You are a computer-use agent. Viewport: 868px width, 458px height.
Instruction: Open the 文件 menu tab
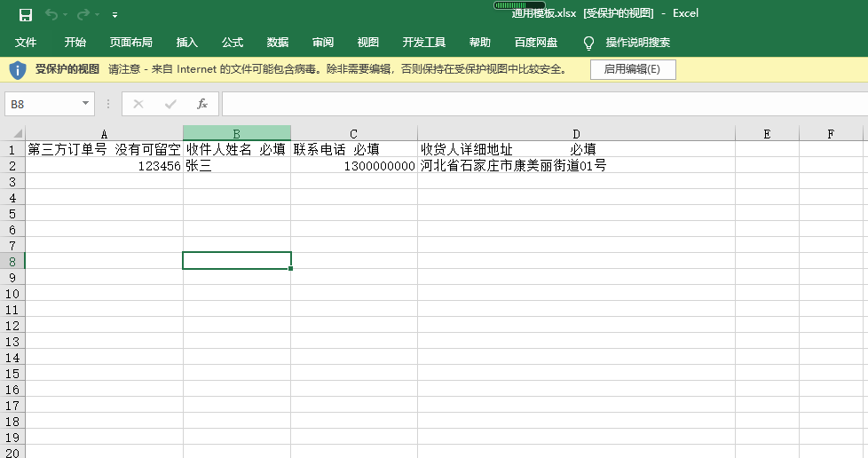pos(26,43)
